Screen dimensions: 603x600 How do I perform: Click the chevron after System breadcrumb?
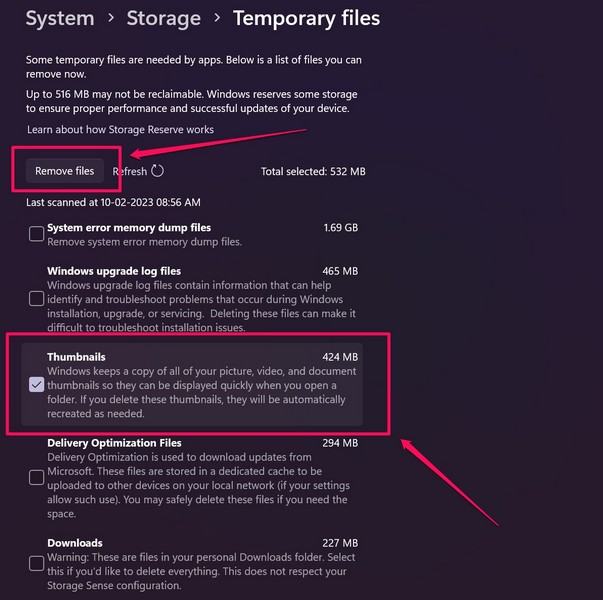tap(110, 19)
